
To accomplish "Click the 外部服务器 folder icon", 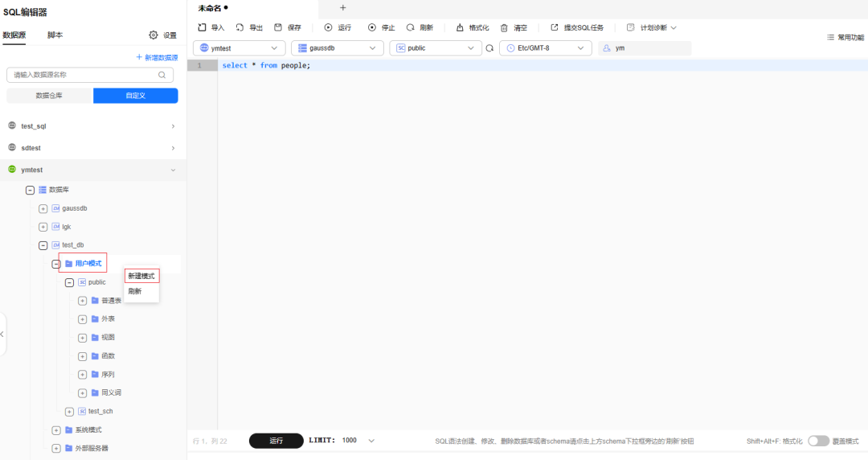I will tap(69, 448).
